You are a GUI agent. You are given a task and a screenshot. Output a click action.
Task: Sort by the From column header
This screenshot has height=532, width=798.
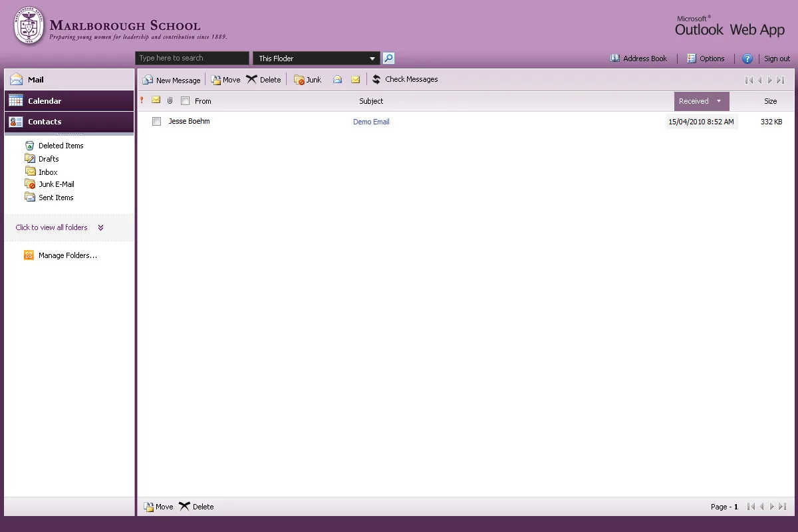point(203,101)
